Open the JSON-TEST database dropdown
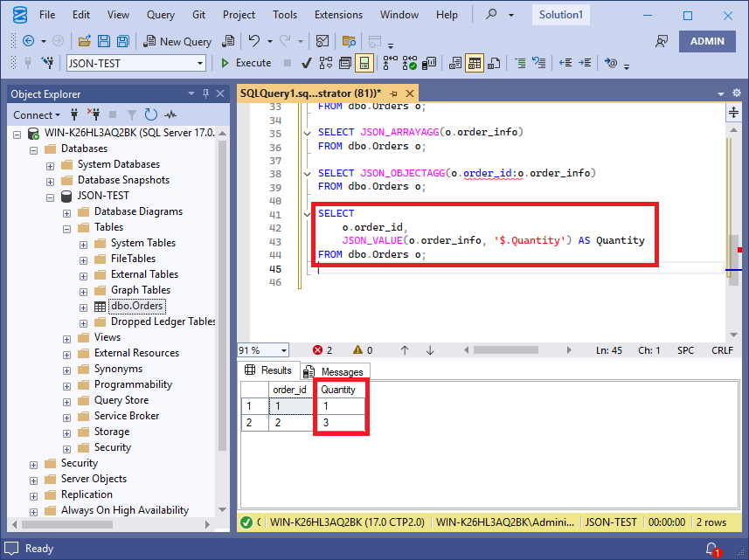The image size is (749, 560). tap(199, 63)
